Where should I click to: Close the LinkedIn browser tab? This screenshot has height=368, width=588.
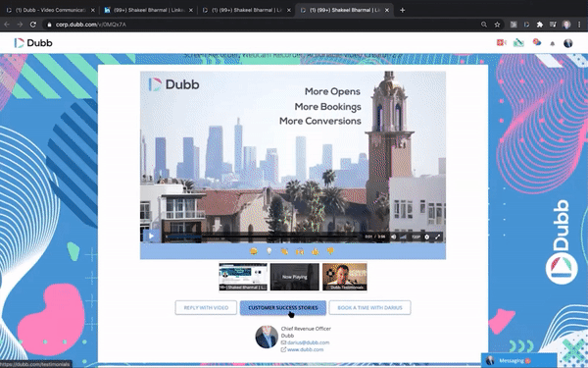pos(191,10)
